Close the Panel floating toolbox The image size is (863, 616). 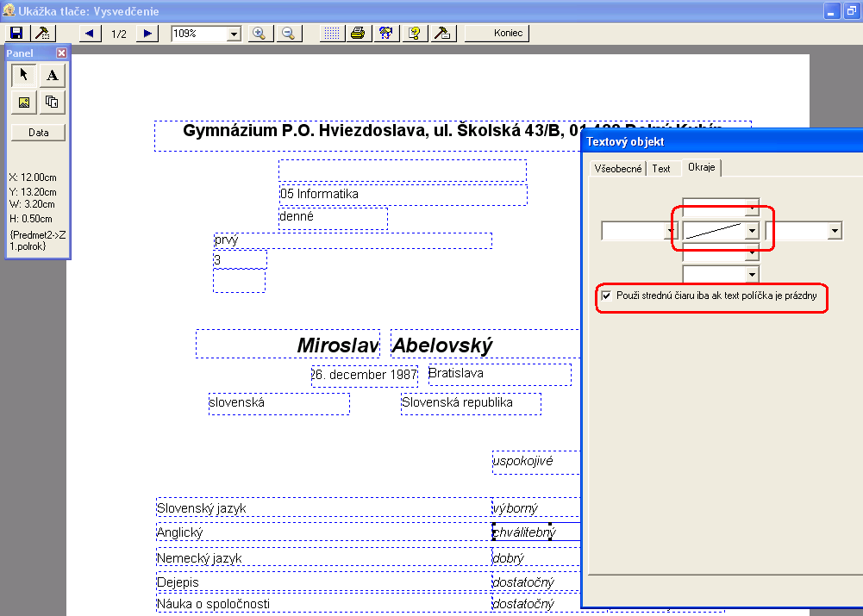62,53
